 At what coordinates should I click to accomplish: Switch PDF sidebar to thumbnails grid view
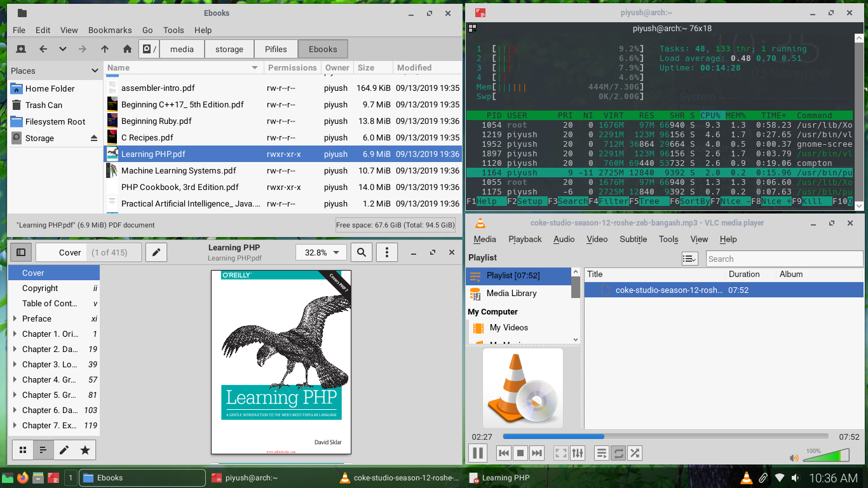point(22,450)
